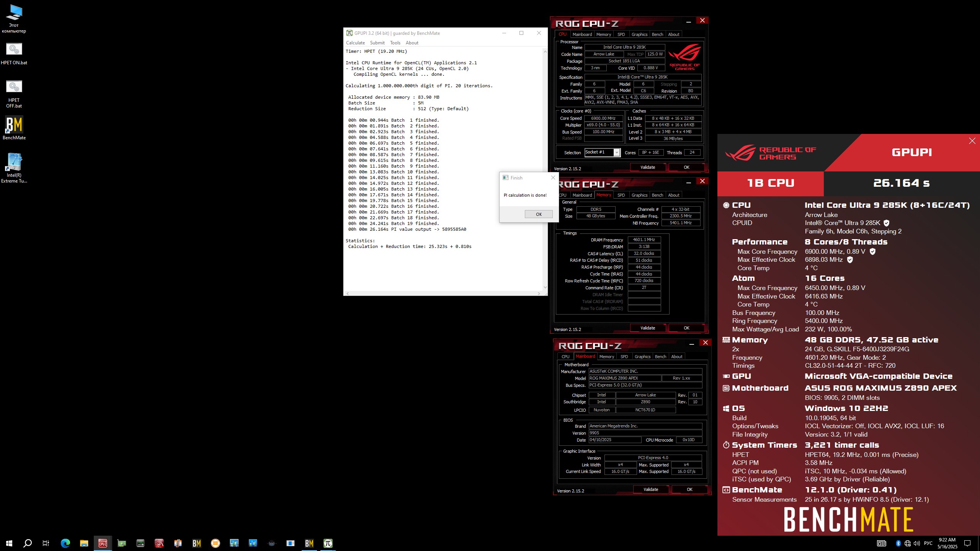Open taskbar search magnifier
Viewport: 980px width, 551px height.
[28, 543]
